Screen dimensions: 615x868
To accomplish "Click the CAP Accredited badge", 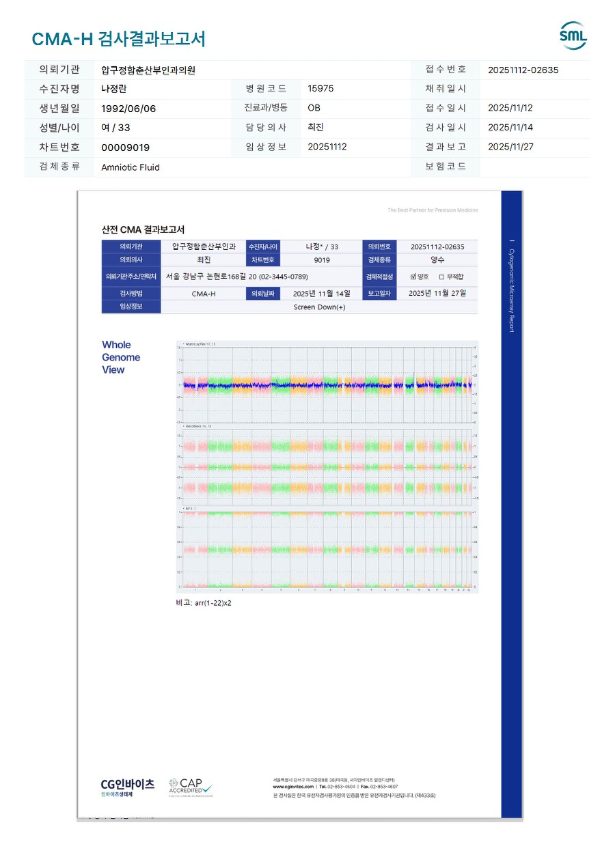I will pos(191,787).
